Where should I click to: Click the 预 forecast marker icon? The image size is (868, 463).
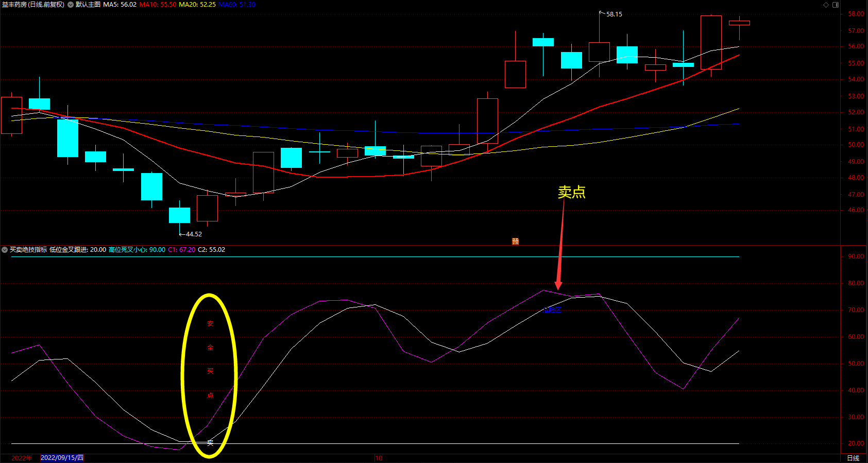pyautogui.click(x=515, y=241)
